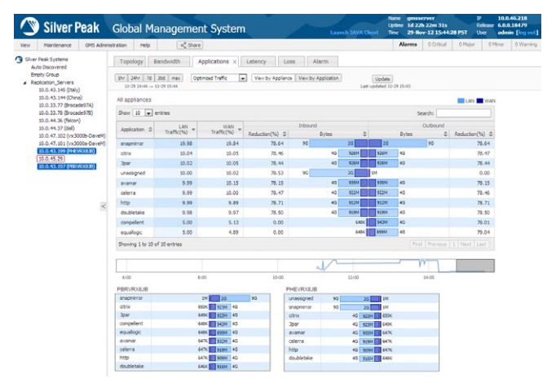Click the Last pagination button

pos(481,244)
